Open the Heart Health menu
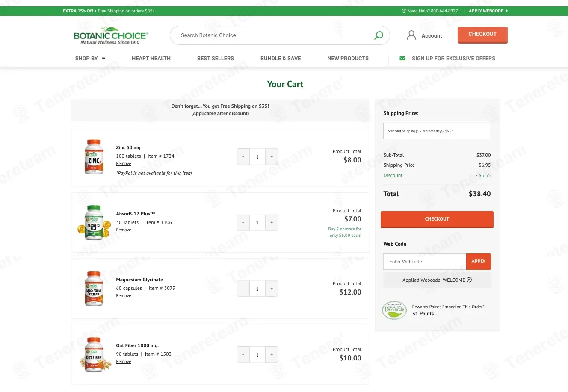The height and width of the screenshot is (392, 568). pos(151,59)
